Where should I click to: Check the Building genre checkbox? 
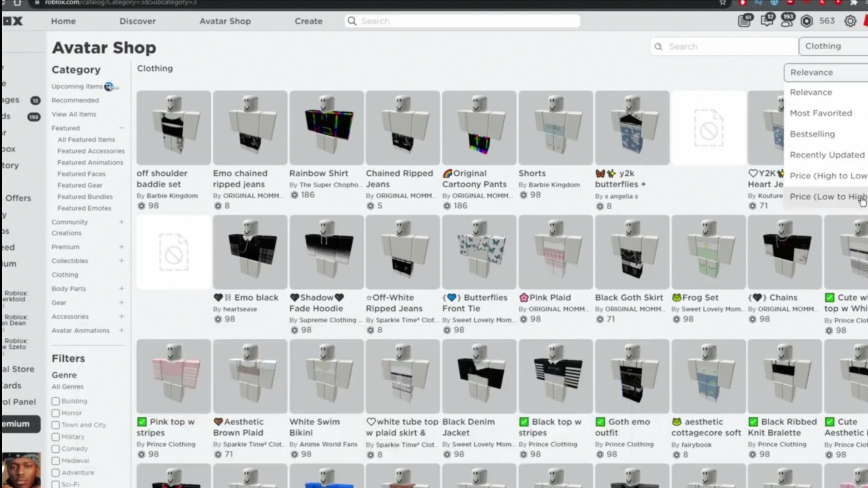[x=56, y=401]
